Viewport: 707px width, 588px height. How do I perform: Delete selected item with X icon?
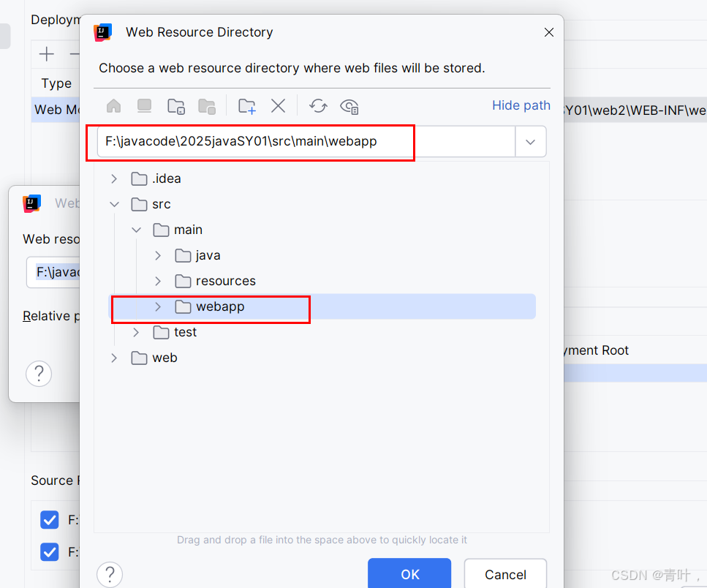pos(279,107)
